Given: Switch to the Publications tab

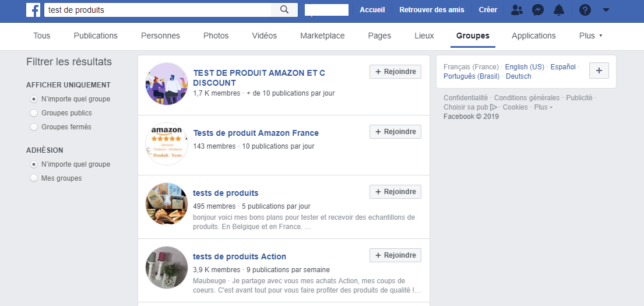Looking at the screenshot, I should coord(96,36).
